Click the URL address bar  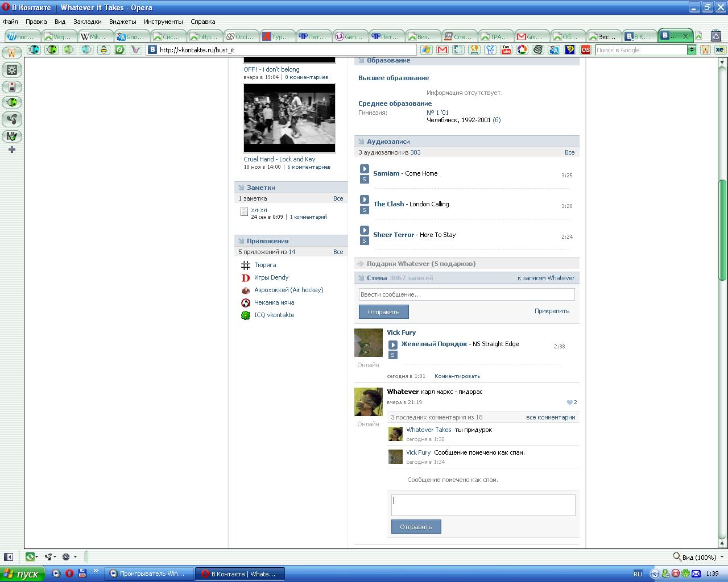click(x=282, y=50)
